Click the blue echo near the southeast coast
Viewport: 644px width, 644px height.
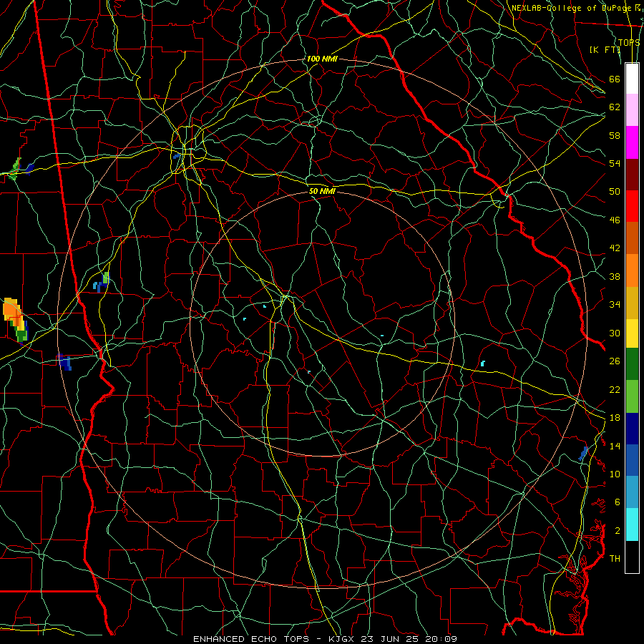583,454
